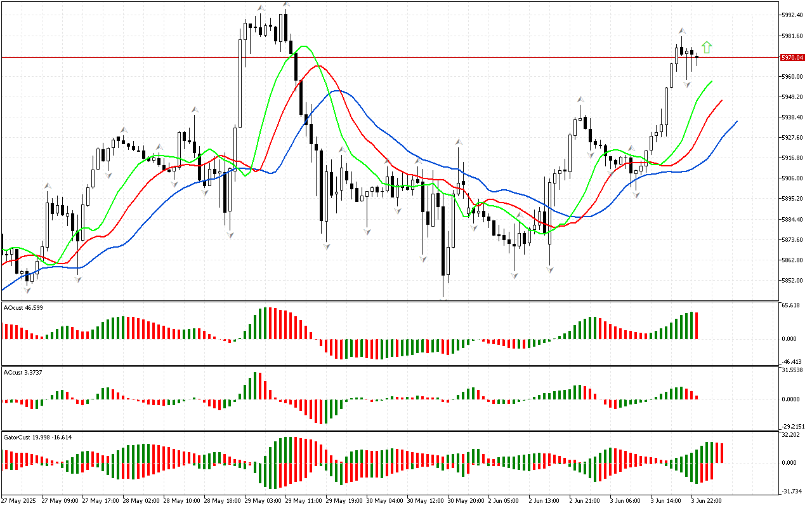Click the AOcust 46.599 indicator label
The width and height of the screenshot is (812, 508).
pyautogui.click(x=23, y=308)
